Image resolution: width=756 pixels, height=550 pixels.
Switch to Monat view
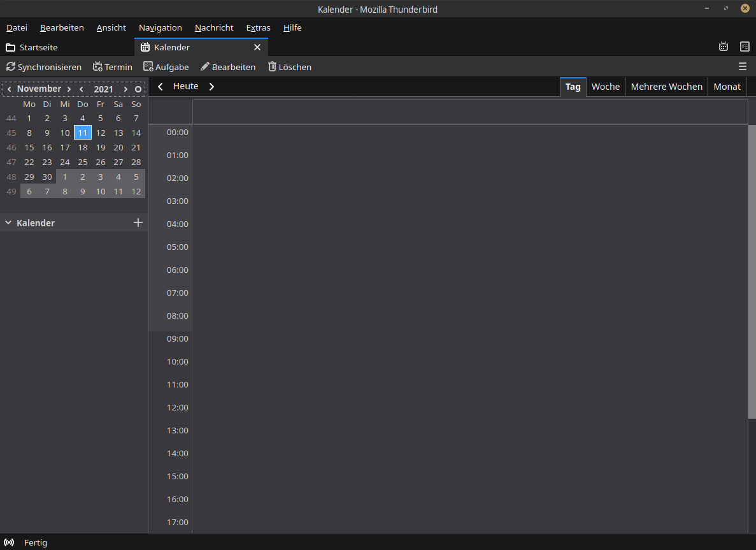click(x=727, y=87)
